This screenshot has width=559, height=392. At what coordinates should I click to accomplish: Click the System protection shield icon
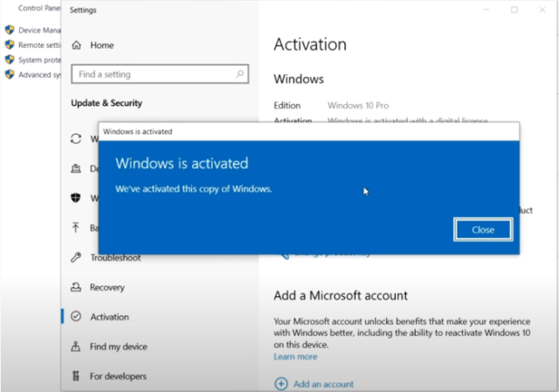click(10, 59)
